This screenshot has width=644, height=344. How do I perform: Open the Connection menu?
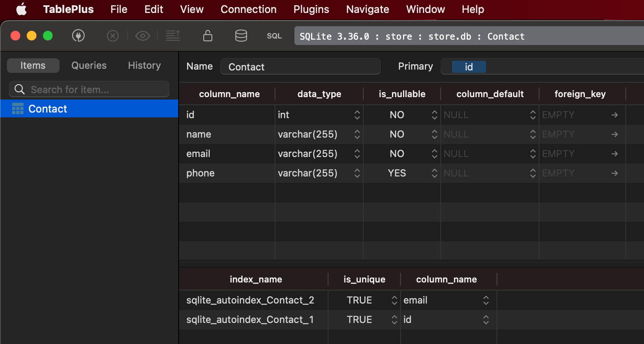click(x=248, y=9)
